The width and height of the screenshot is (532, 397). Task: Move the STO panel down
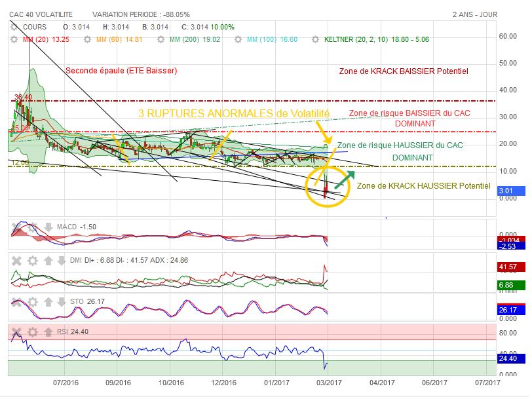(62, 301)
